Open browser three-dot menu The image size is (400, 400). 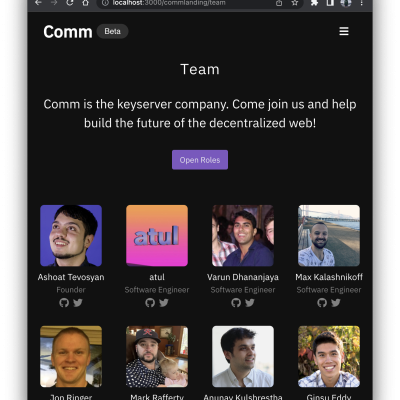click(x=362, y=3)
